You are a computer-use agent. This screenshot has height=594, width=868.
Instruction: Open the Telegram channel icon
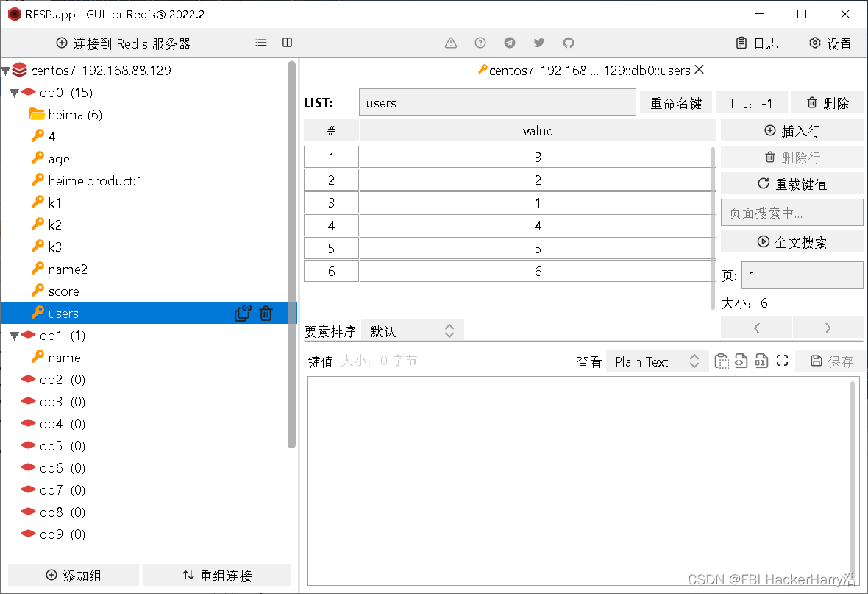tap(509, 43)
